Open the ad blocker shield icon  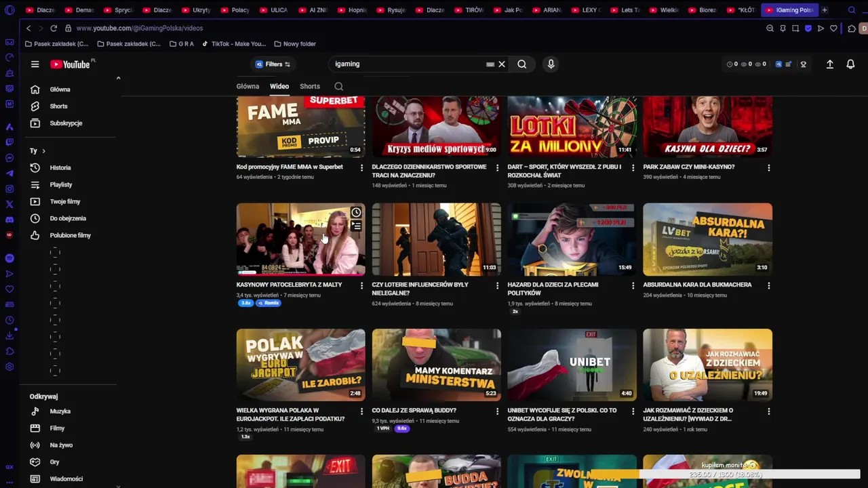808,28
